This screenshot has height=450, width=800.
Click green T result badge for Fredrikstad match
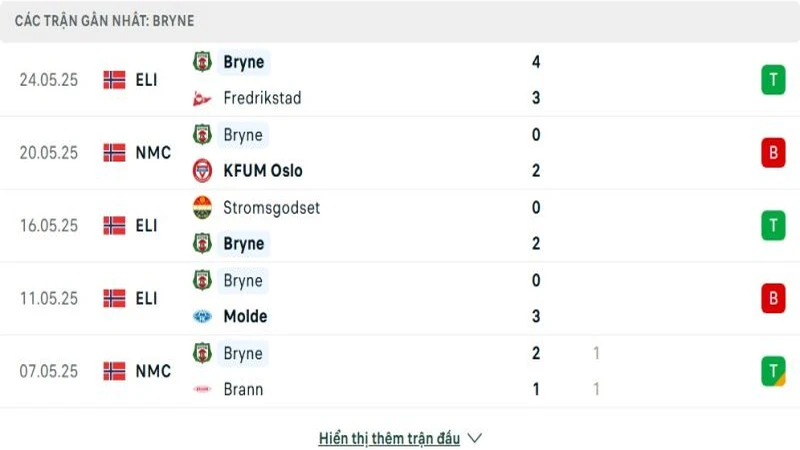tap(772, 80)
